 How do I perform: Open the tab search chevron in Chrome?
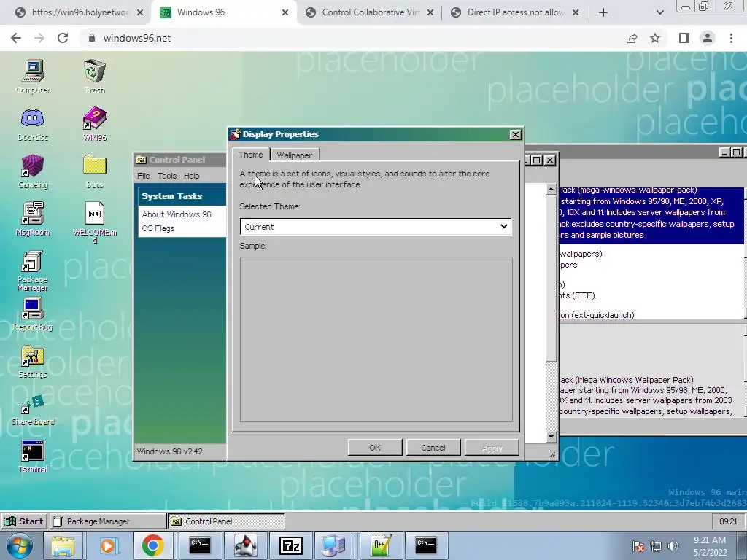coord(659,12)
